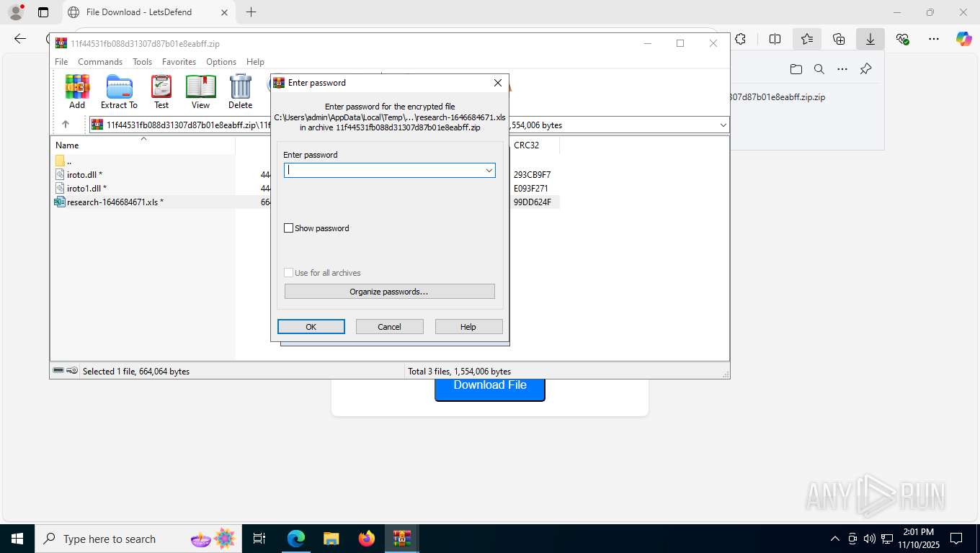Open the Favorites menu
Viewport: 980px width, 553px height.
179,62
